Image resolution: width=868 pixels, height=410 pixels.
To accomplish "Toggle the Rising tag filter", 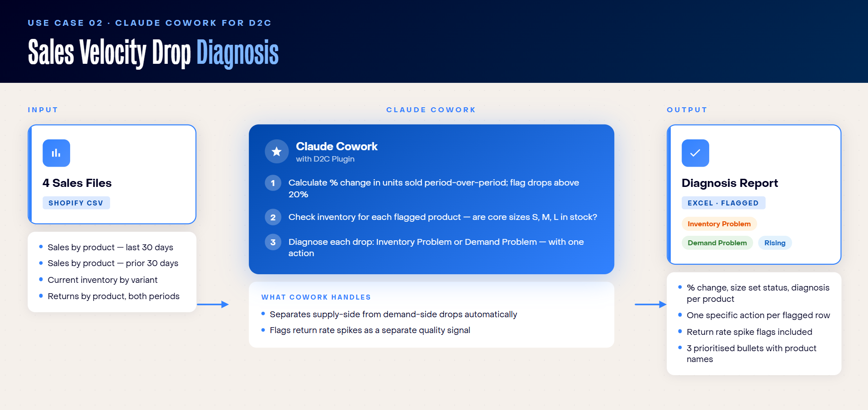I will click(x=775, y=243).
